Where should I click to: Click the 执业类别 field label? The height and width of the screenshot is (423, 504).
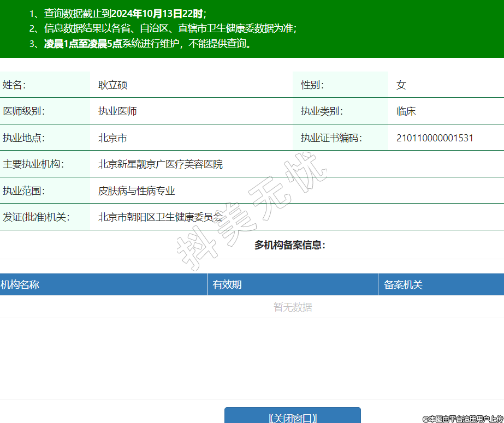[x=322, y=111]
